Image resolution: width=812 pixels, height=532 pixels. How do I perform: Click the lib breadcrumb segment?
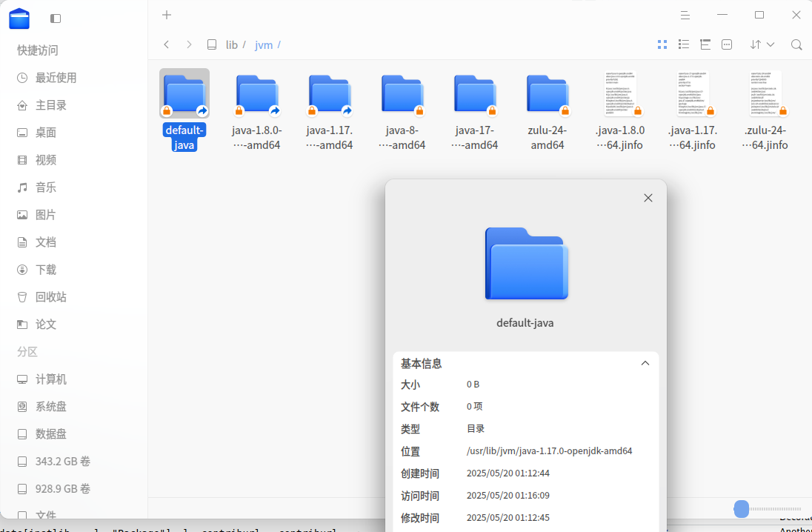[x=231, y=45]
